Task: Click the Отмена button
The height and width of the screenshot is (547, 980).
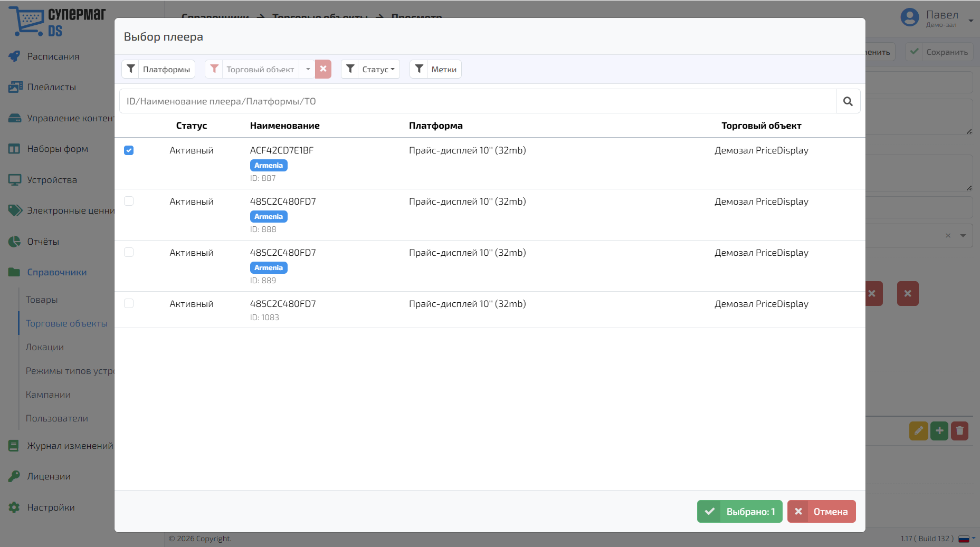Action: (821, 512)
